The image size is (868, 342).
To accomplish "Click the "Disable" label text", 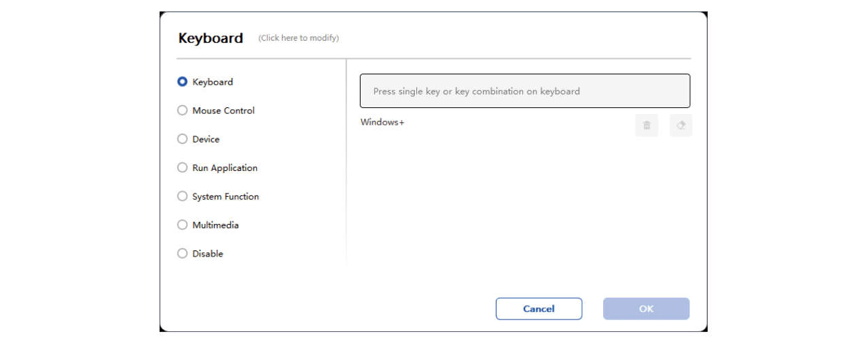I will click(208, 253).
